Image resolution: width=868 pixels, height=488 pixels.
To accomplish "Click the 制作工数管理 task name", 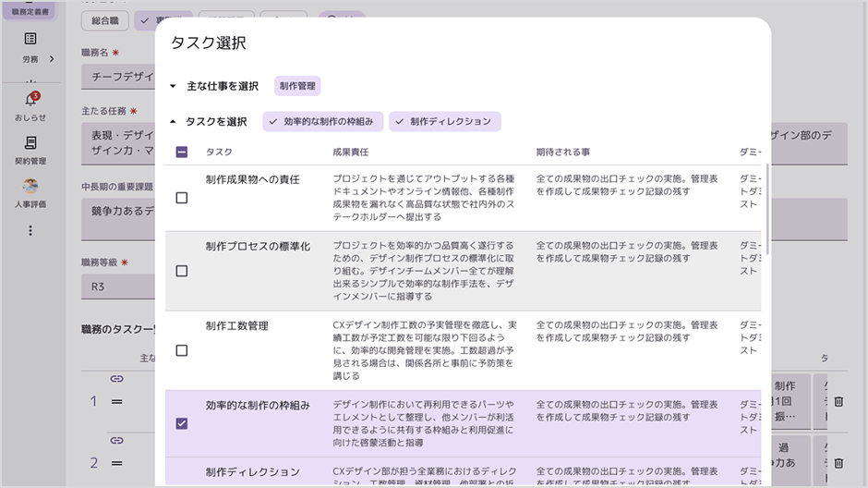I will coord(237,326).
